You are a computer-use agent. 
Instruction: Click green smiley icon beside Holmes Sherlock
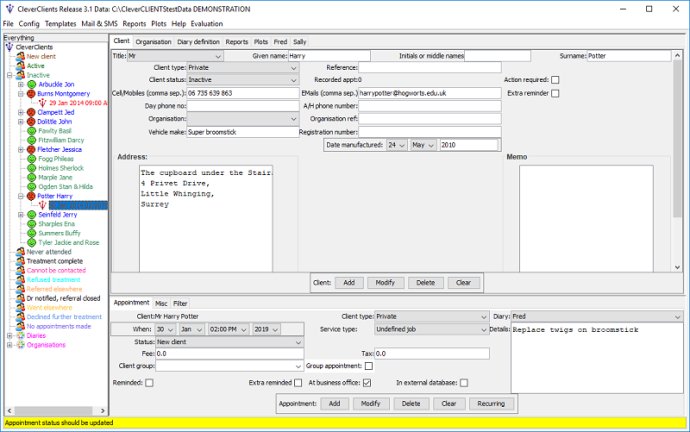click(31, 168)
